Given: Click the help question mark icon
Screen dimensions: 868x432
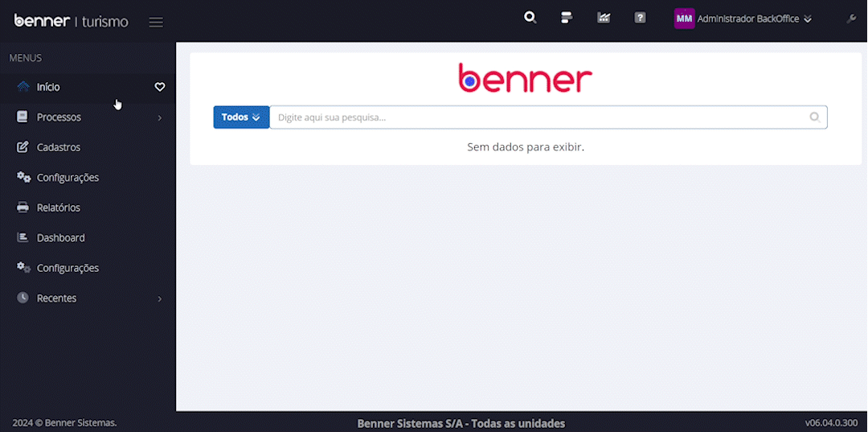Looking at the screenshot, I should tap(640, 18).
